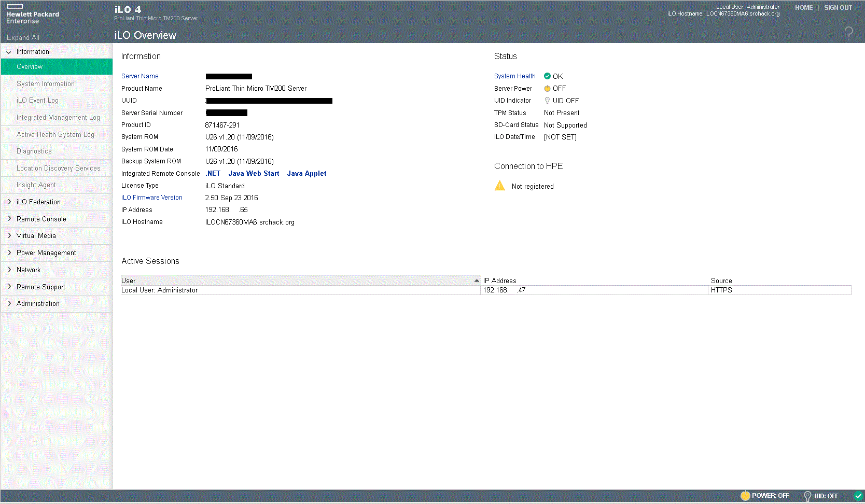Screen dimensions: 865x504
Task: Click the green System Health OK icon
Action: click(x=547, y=76)
